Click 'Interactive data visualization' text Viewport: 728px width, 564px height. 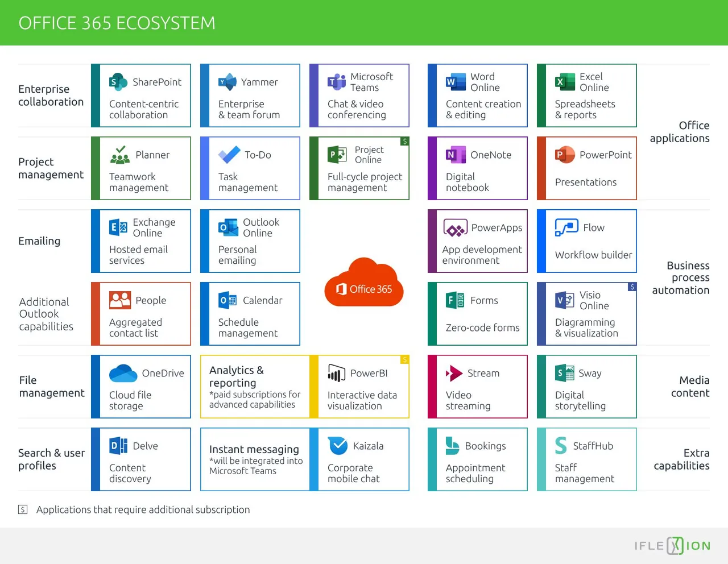(x=362, y=400)
